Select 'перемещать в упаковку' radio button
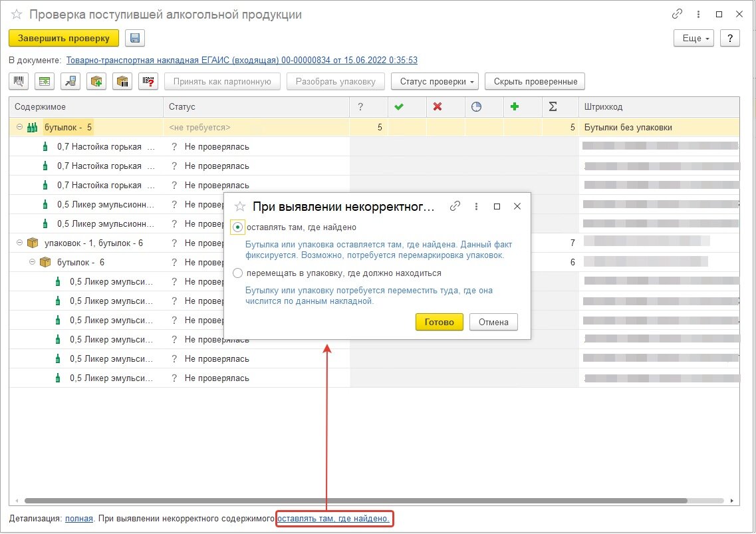 (237, 273)
